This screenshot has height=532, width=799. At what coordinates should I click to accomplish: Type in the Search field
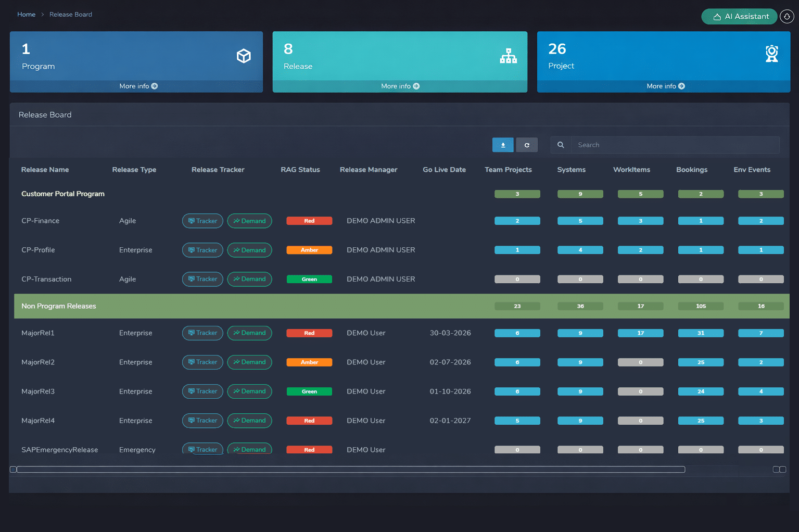[675, 145]
